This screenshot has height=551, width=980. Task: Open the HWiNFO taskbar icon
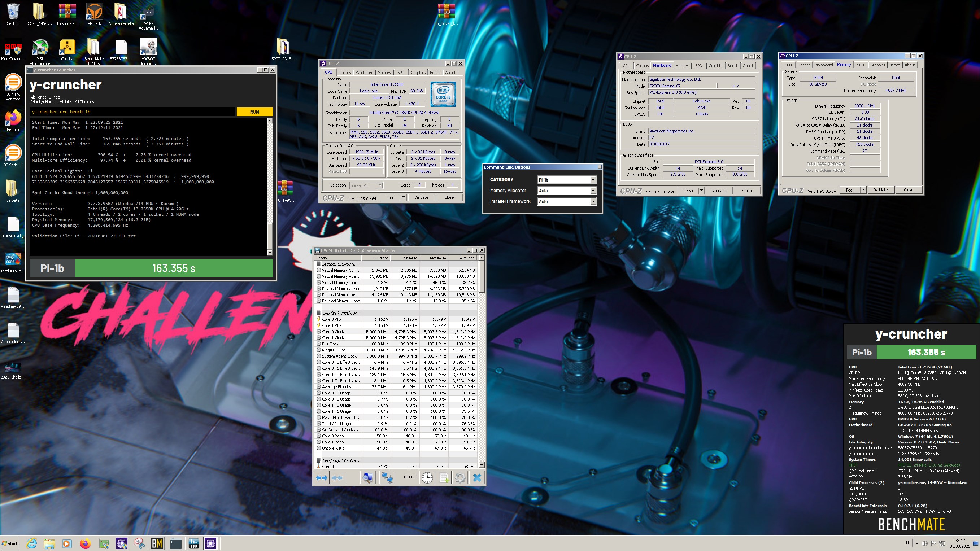click(x=193, y=543)
